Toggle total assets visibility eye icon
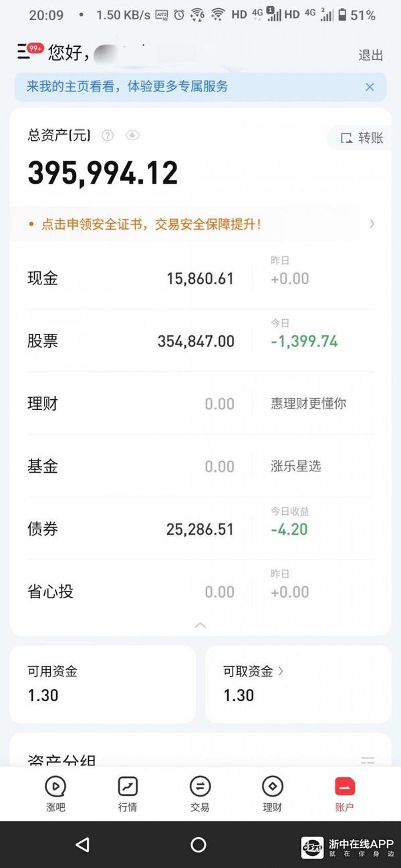401x868 pixels. (132, 136)
